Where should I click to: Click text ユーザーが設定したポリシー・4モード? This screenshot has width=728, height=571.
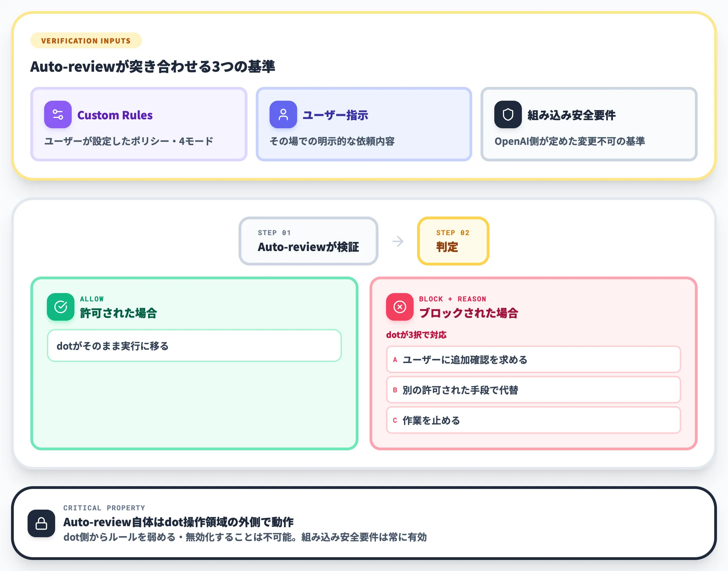129,141
